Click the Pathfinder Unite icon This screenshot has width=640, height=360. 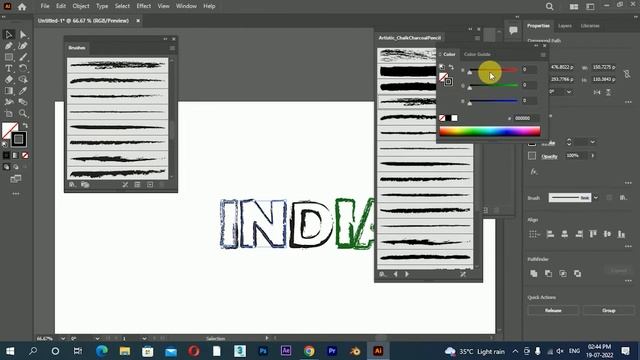[533, 273]
